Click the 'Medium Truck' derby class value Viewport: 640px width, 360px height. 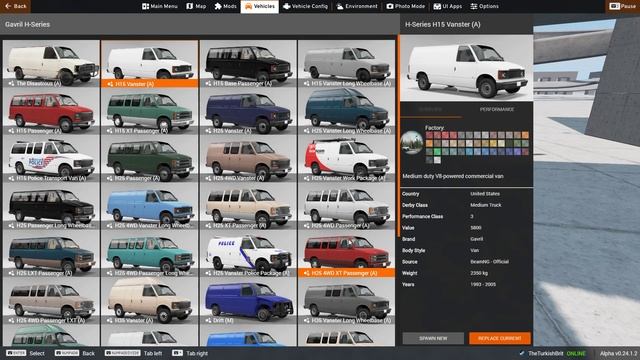point(486,205)
